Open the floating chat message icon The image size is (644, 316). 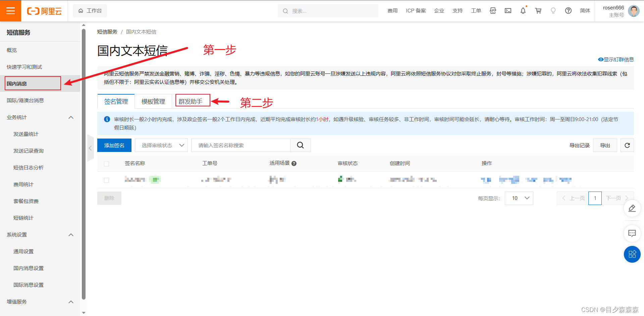point(632,233)
